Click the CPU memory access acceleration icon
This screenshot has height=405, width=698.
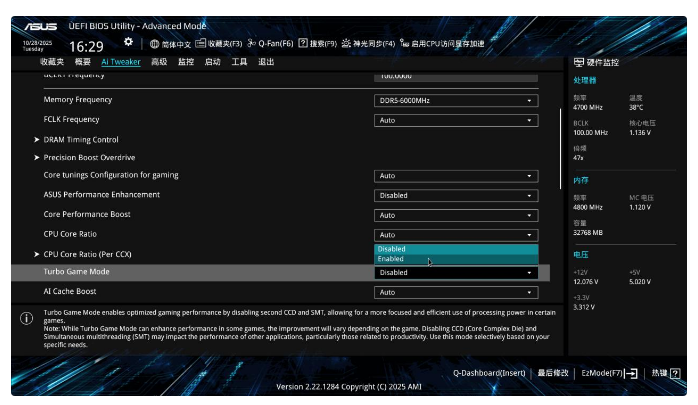point(404,44)
